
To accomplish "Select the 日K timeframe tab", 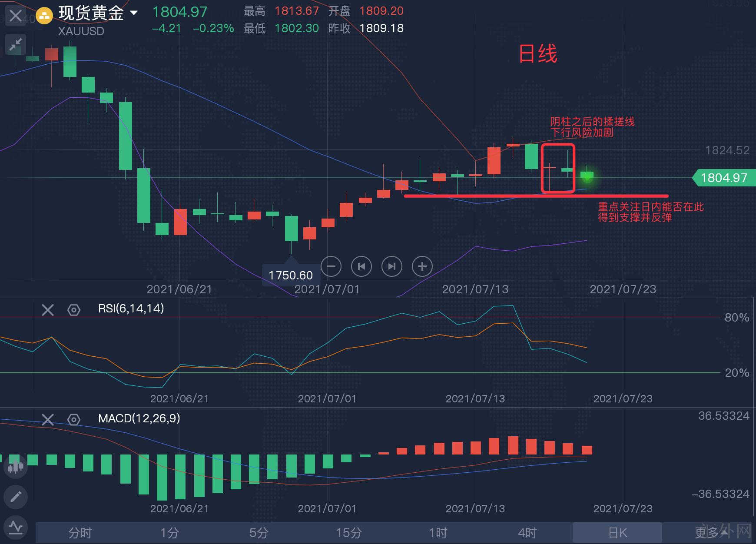I will [617, 533].
